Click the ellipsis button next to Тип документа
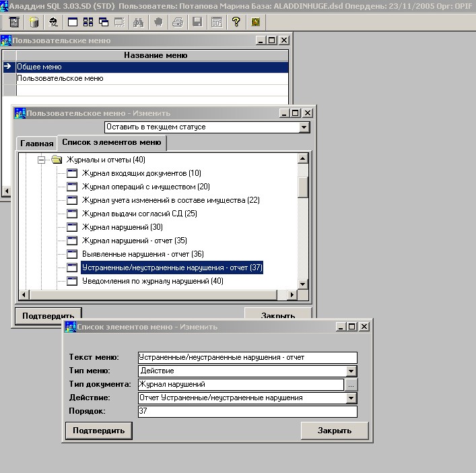 pyautogui.click(x=351, y=385)
